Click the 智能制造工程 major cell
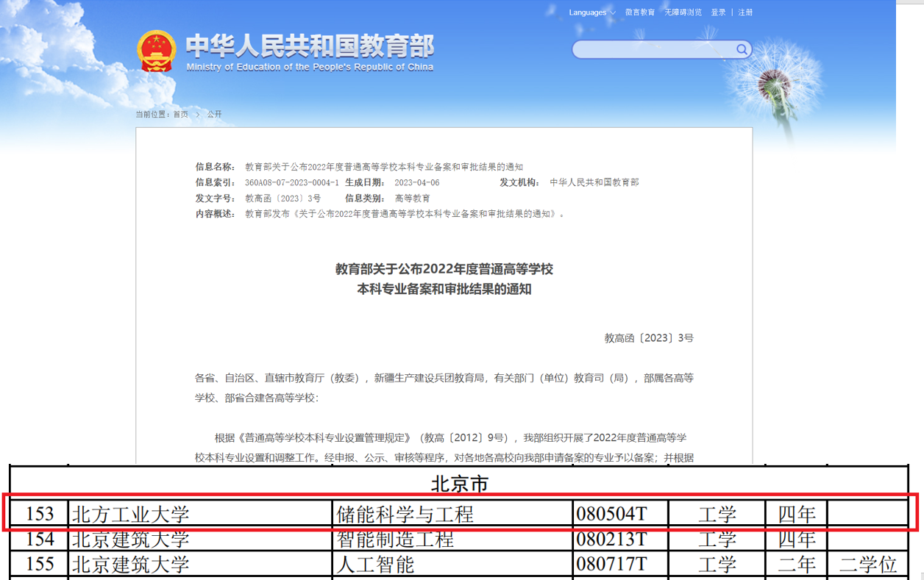Image resolution: width=924 pixels, height=580 pixels. click(394, 540)
